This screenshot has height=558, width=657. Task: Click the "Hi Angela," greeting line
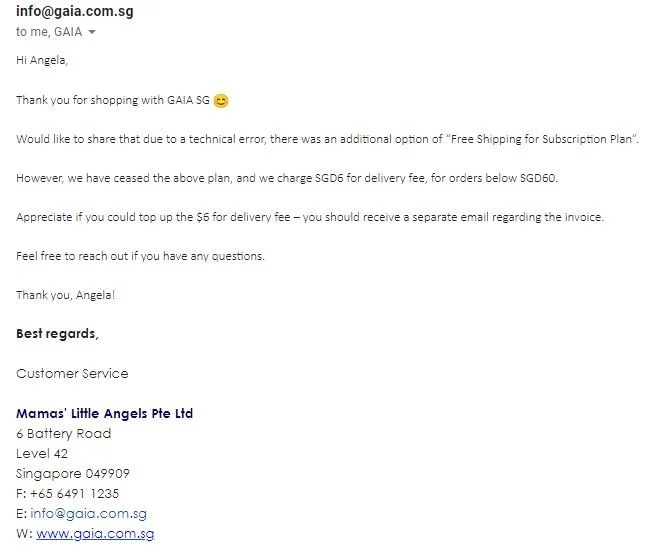[x=42, y=60]
